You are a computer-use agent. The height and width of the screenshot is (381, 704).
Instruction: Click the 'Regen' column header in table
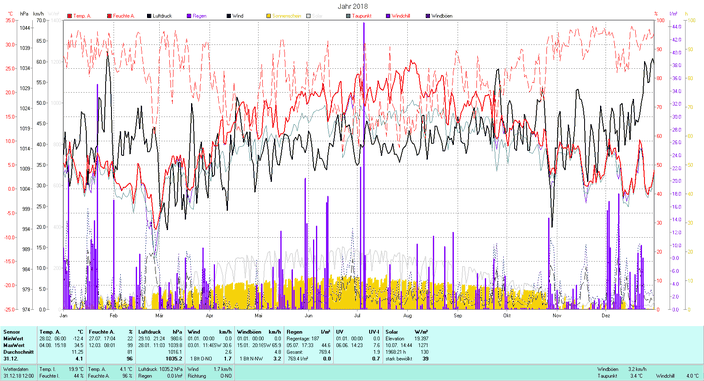(x=294, y=332)
